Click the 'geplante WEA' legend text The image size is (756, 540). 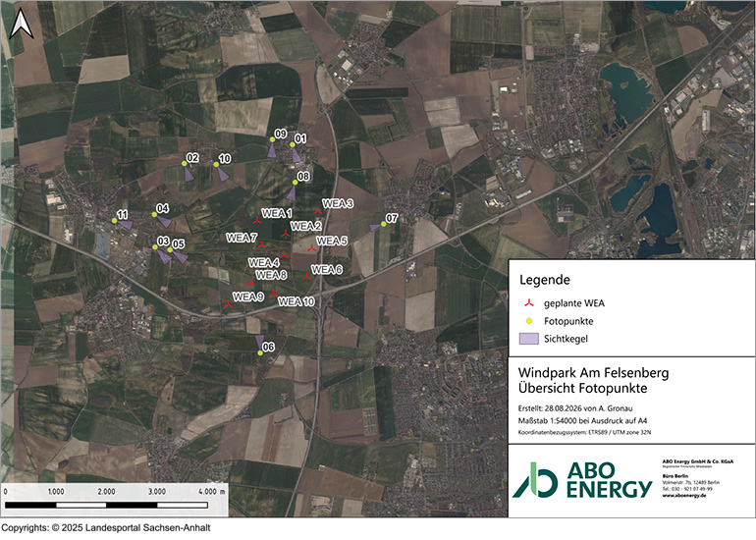coord(574,303)
